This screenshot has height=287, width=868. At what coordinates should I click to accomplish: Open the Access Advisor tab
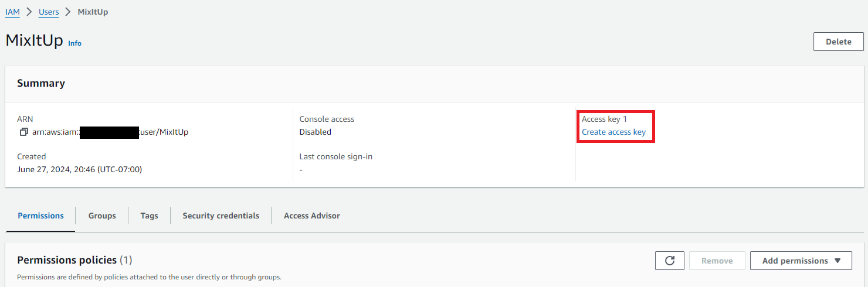pyautogui.click(x=311, y=216)
